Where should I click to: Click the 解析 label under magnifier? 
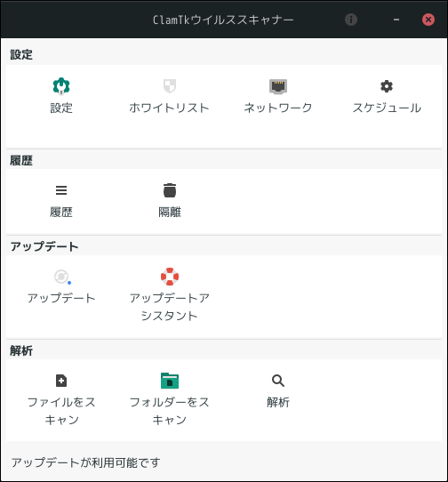(278, 402)
